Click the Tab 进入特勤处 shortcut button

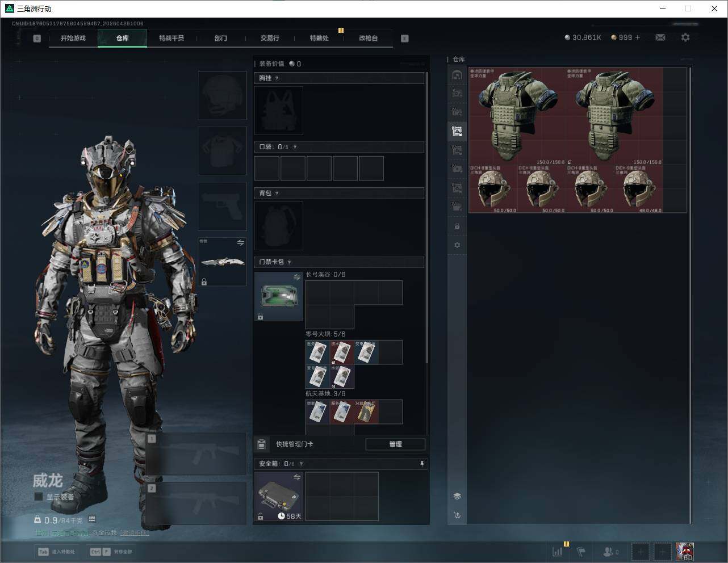pyautogui.click(x=56, y=552)
